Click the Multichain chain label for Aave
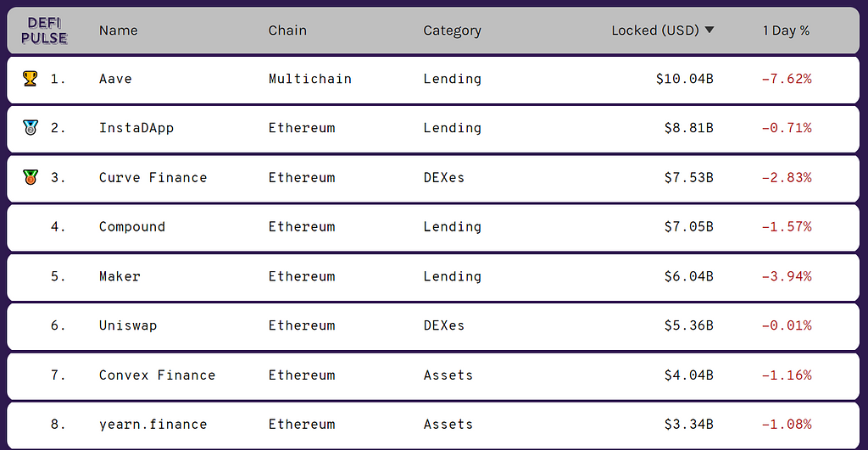This screenshot has height=450, width=868. click(309, 79)
